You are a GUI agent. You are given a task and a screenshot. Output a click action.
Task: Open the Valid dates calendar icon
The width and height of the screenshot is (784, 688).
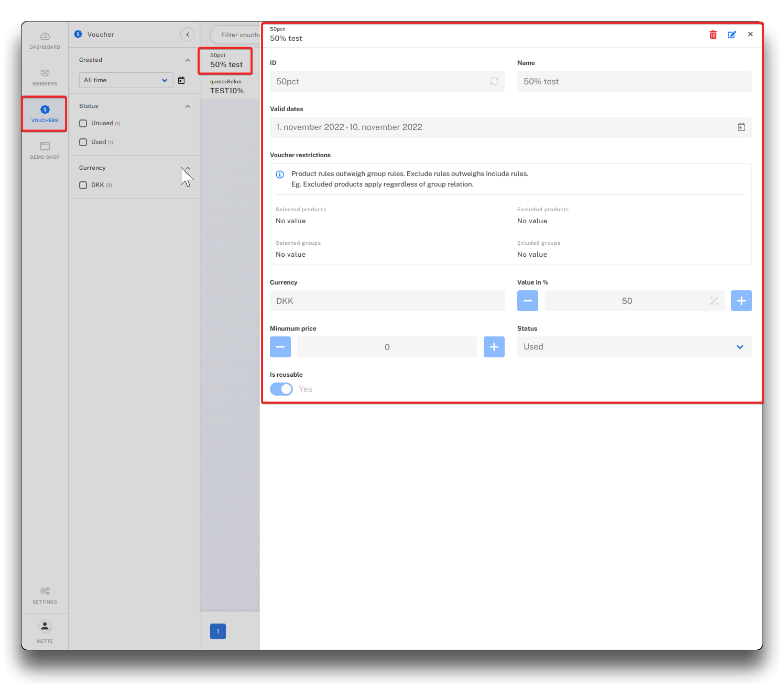(741, 127)
